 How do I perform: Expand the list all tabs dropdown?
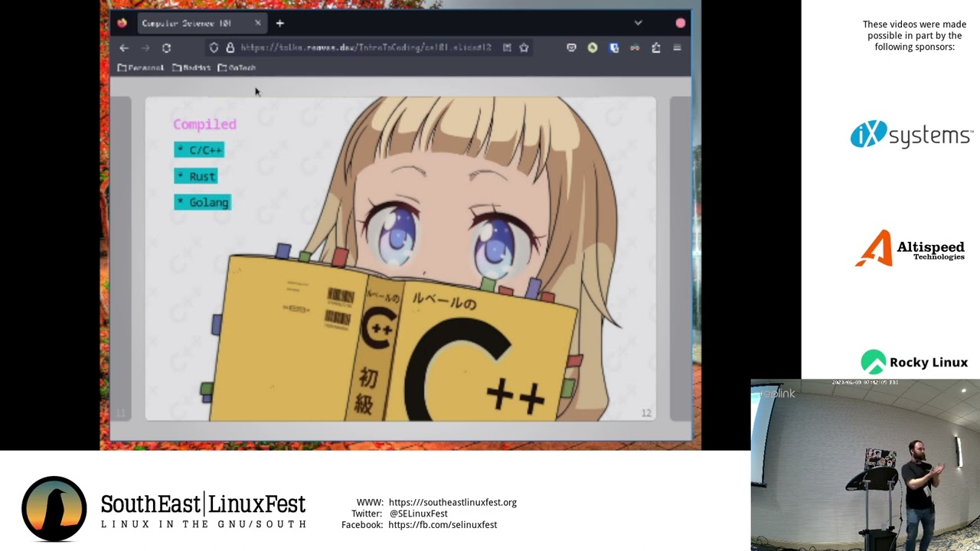point(638,23)
